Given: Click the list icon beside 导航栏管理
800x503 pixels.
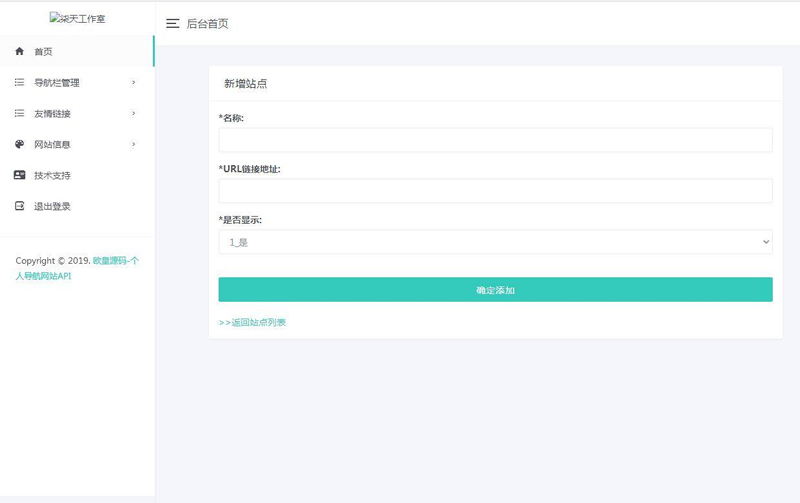Looking at the screenshot, I should [19, 82].
